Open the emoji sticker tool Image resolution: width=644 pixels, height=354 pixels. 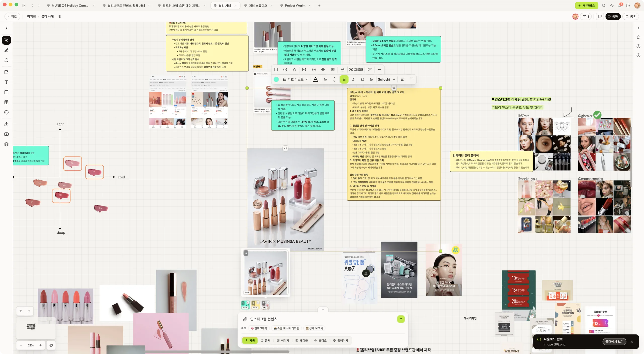(7, 112)
